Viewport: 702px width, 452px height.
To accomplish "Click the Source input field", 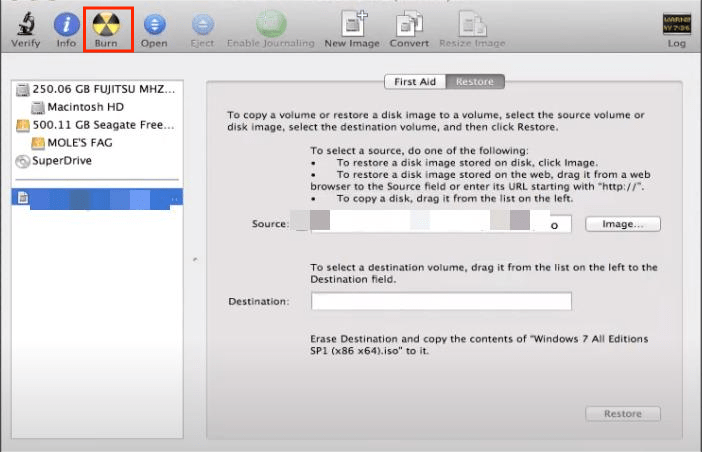I will tap(440, 225).
